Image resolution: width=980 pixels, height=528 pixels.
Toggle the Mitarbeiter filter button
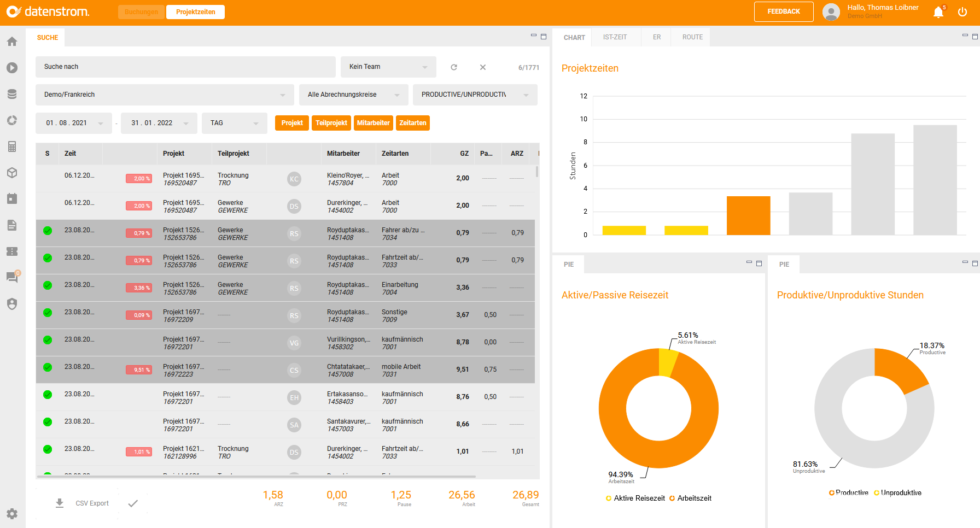pyautogui.click(x=373, y=123)
